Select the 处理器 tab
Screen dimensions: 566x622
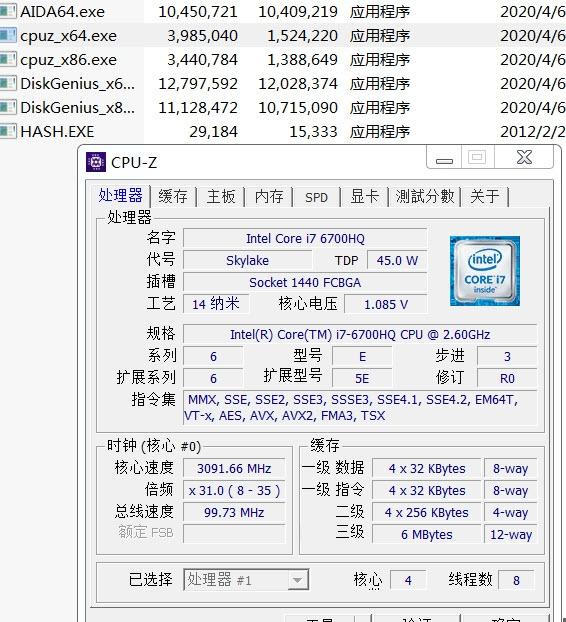(x=120, y=196)
